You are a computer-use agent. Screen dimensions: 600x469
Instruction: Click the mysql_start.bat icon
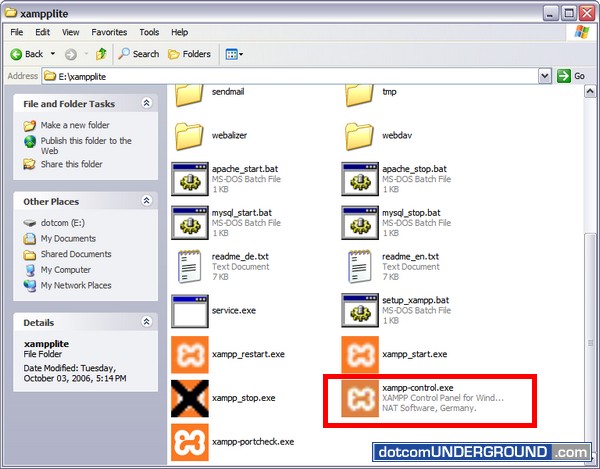pos(190,223)
